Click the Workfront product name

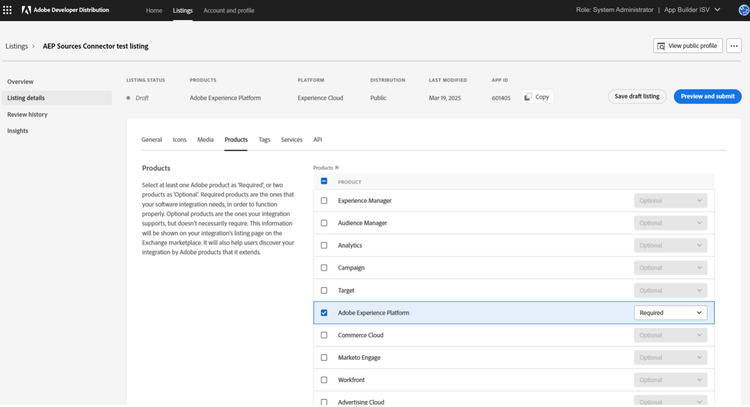351,380
